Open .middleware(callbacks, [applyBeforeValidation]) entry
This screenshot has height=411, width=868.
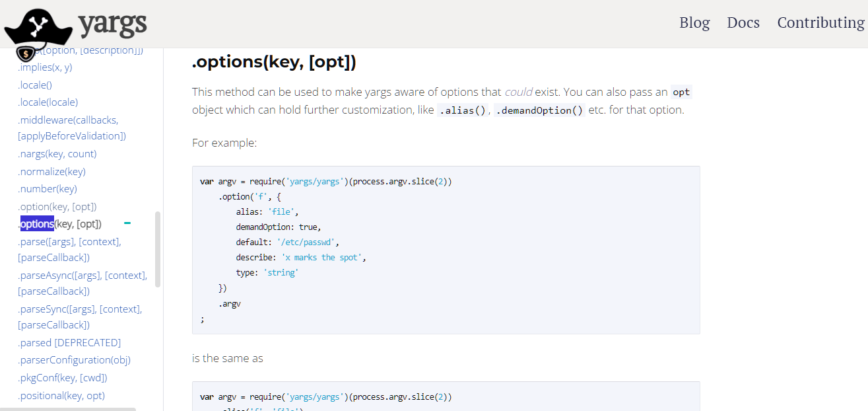(x=72, y=128)
